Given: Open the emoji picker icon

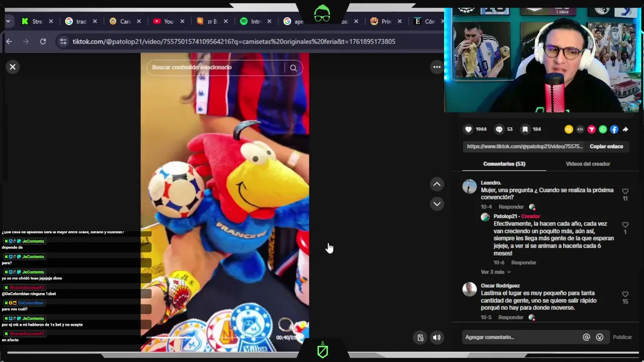Looking at the screenshot, I should pyautogui.click(x=600, y=337).
